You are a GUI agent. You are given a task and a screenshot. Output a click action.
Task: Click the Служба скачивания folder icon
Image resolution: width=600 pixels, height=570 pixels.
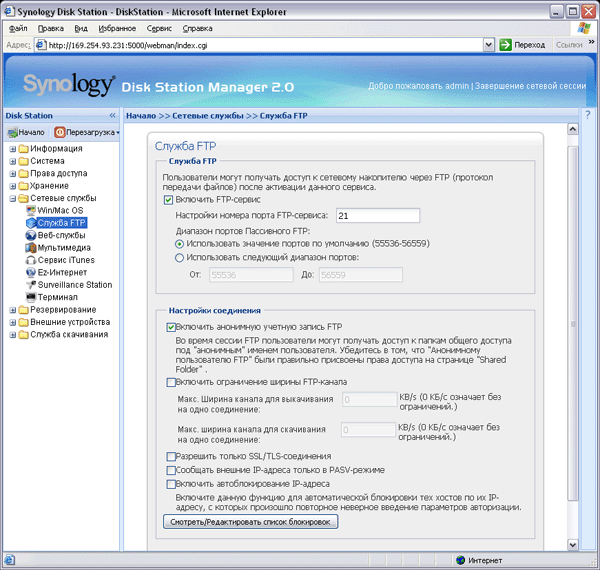click(x=23, y=334)
